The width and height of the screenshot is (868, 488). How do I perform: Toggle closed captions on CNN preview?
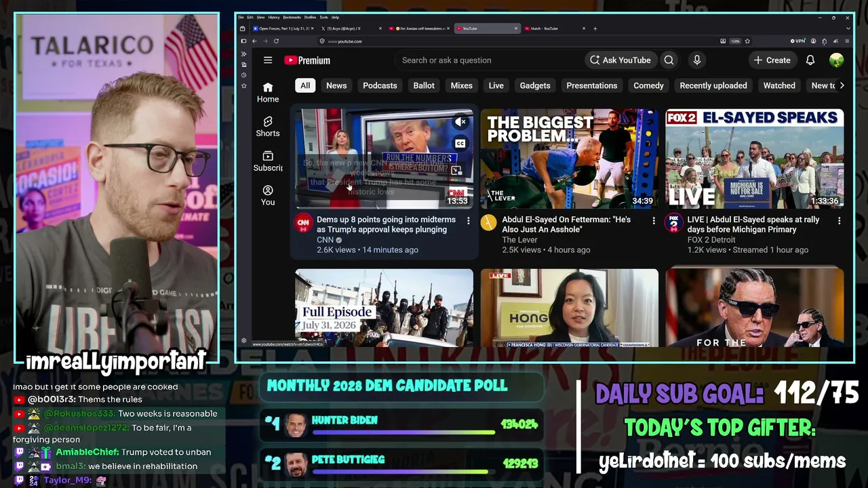[460, 144]
